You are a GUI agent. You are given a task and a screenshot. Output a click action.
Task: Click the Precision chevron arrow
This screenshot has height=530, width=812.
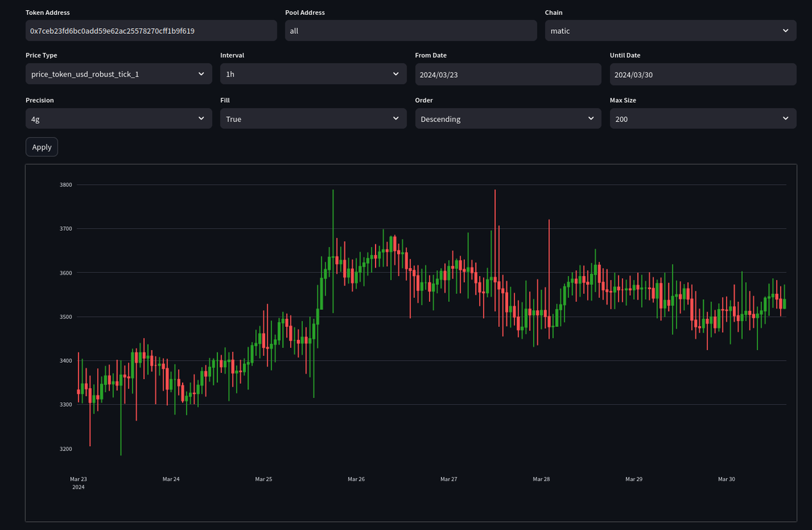pos(201,118)
